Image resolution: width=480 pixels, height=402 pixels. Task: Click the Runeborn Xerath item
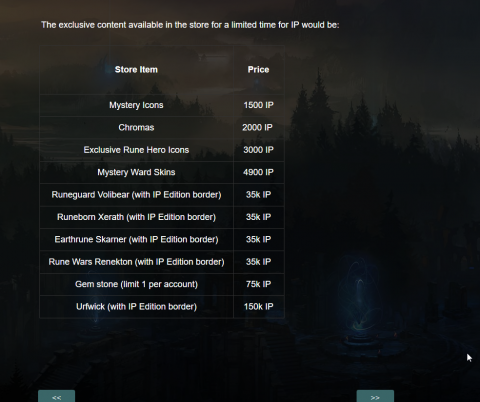click(136, 217)
